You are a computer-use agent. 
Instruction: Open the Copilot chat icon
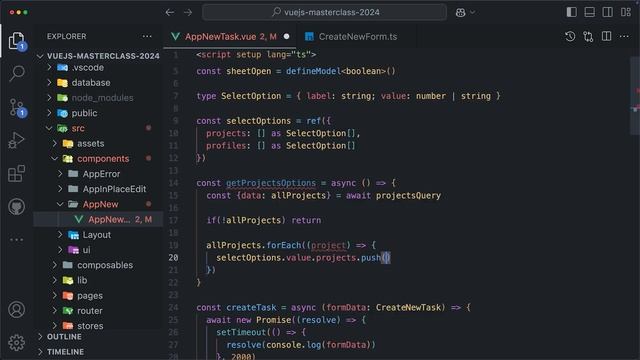point(460,13)
